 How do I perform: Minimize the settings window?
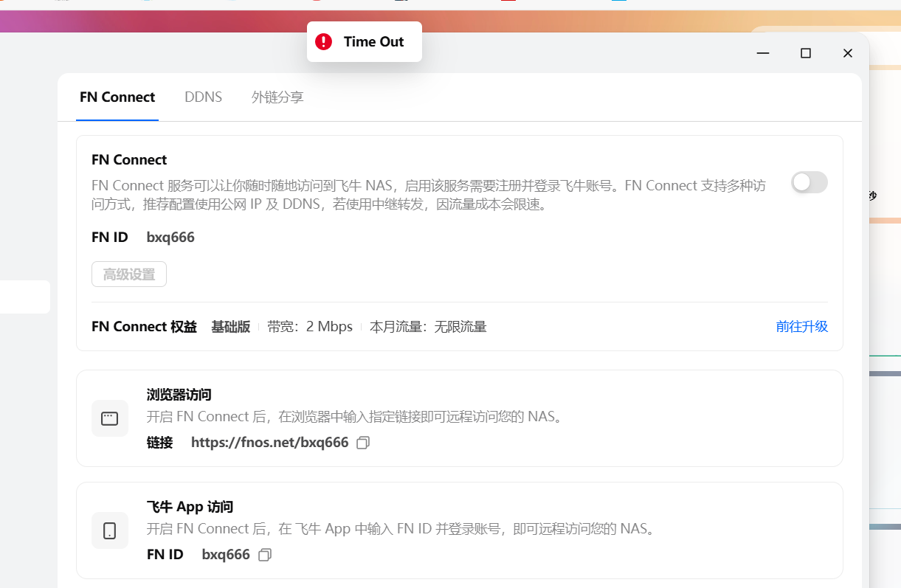point(764,53)
